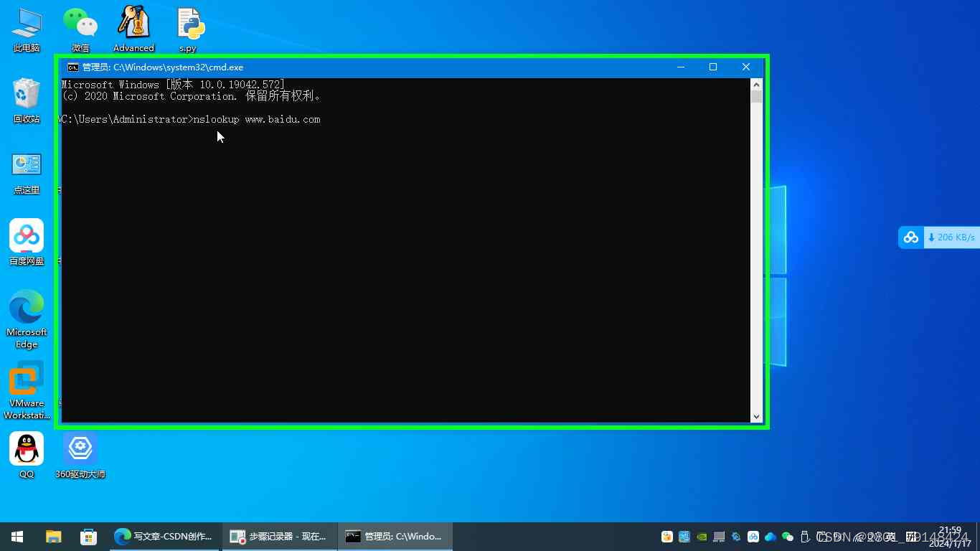Screen dimensions: 980x551
Task: Switch to the 步骤记录器 taskbar window
Action: [279, 536]
